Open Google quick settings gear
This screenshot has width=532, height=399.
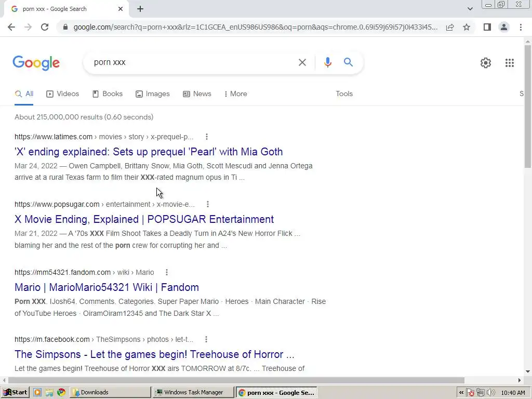(x=486, y=63)
